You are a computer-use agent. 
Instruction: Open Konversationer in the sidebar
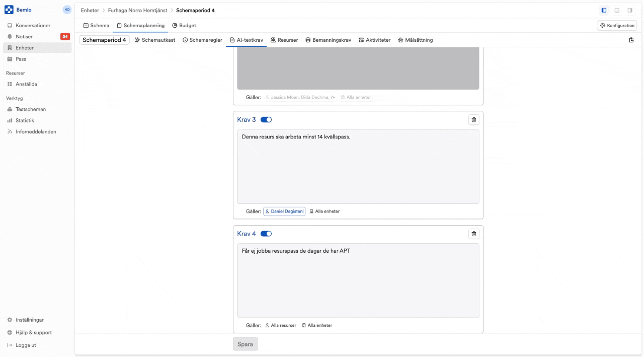(37, 25)
